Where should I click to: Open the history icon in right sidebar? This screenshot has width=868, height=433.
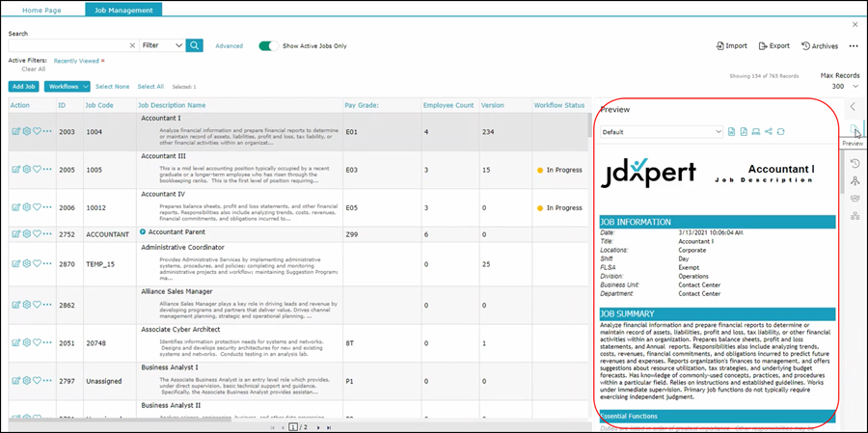click(x=854, y=163)
